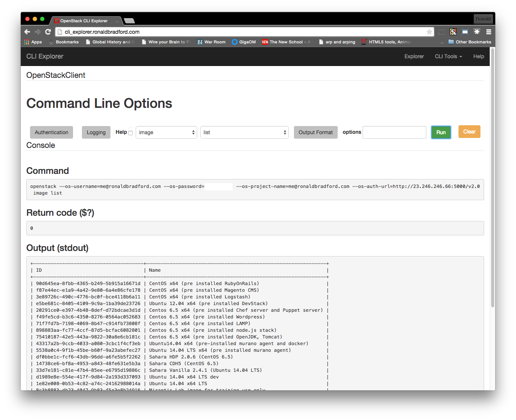Click the address bar URL
This screenshot has width=516, height=420.
(102, 32)
